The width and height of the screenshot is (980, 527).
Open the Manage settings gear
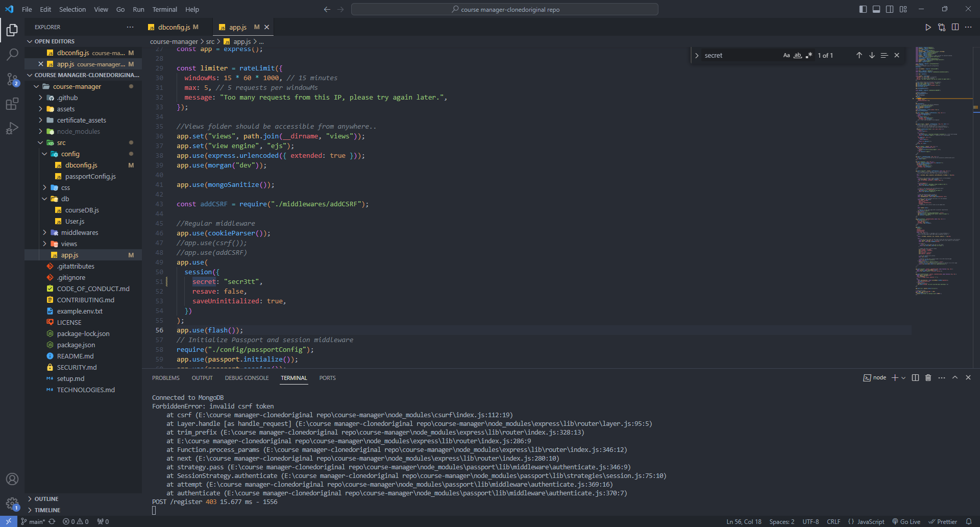(x=12, y=504)
